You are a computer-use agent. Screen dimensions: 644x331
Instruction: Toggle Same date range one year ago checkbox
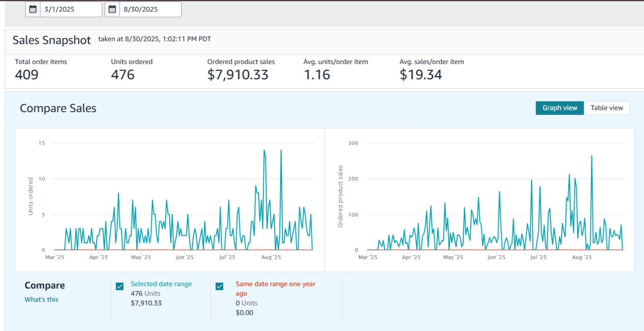[x=219, y=286]
